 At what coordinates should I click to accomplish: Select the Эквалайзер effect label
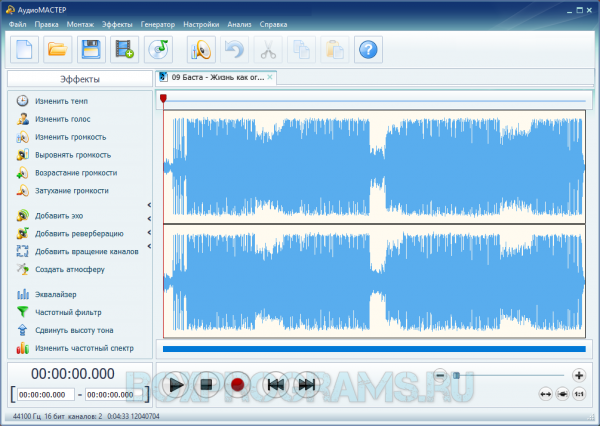[x=56, y=294]
